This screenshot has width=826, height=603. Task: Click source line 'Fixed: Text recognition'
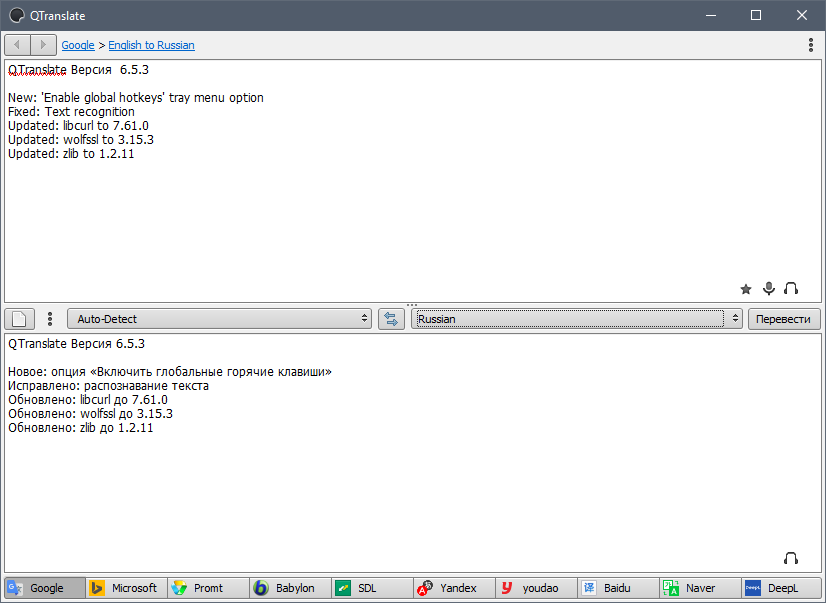[71, 112]
